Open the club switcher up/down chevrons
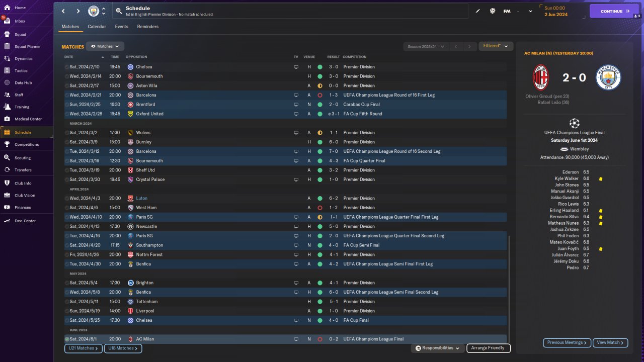Screen dimensions: 644x362 104,11
